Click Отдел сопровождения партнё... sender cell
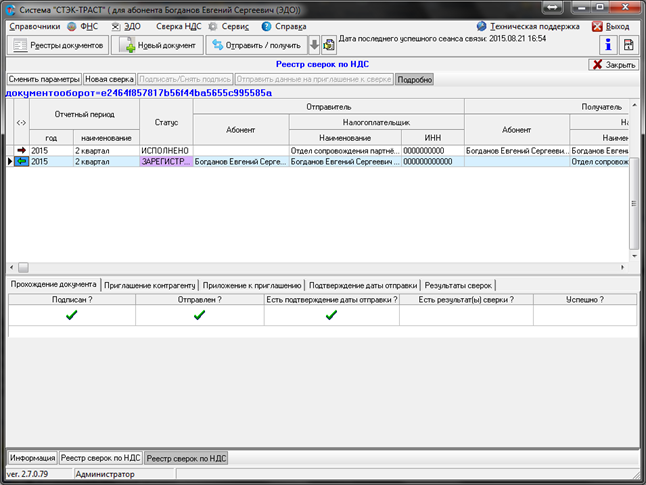This screenshot has height=485, width=646. pos(345,150)
